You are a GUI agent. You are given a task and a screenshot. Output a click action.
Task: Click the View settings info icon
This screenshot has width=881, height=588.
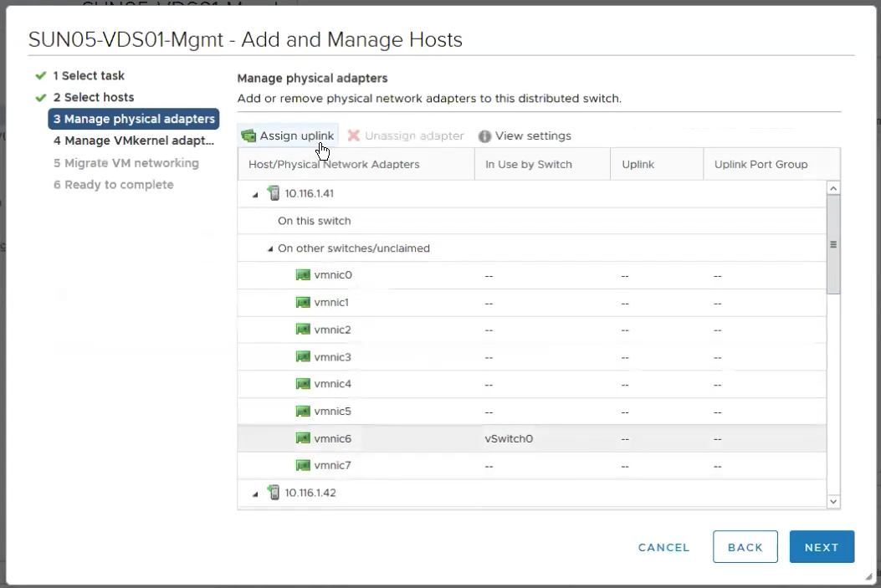click(484, 135)
